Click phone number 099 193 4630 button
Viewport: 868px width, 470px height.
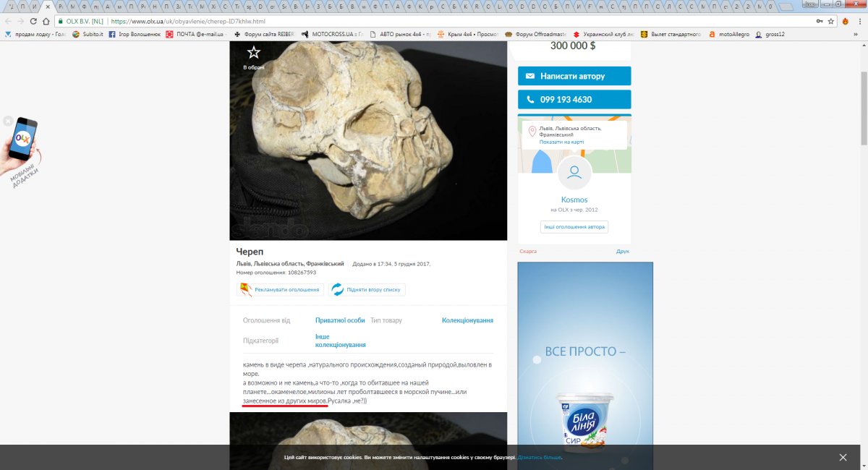[x=574, y=100]
